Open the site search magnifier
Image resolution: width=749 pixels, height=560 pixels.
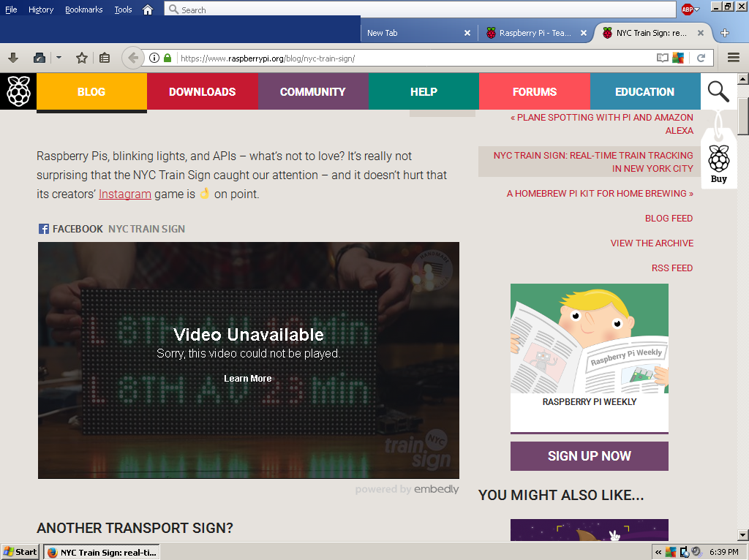pyautogui.click(x=718, y=91)
